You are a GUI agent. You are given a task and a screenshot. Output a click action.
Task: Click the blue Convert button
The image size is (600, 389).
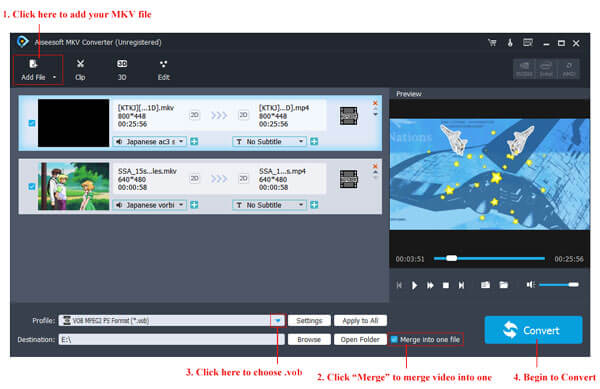[x=533, y=330]
